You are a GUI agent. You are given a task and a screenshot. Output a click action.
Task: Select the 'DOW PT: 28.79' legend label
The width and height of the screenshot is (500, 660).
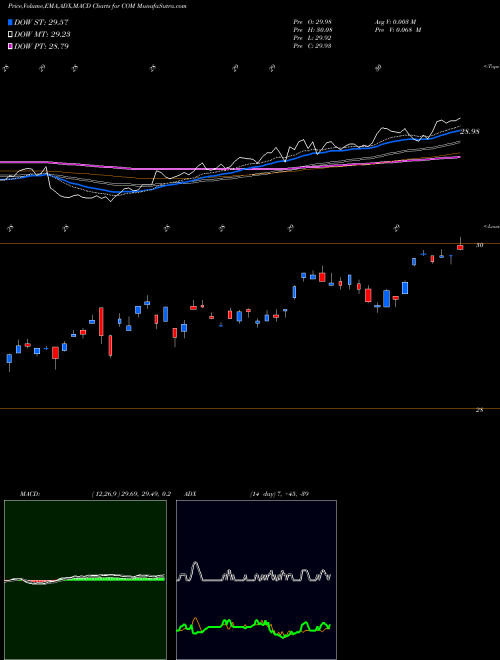pos(41,46)
